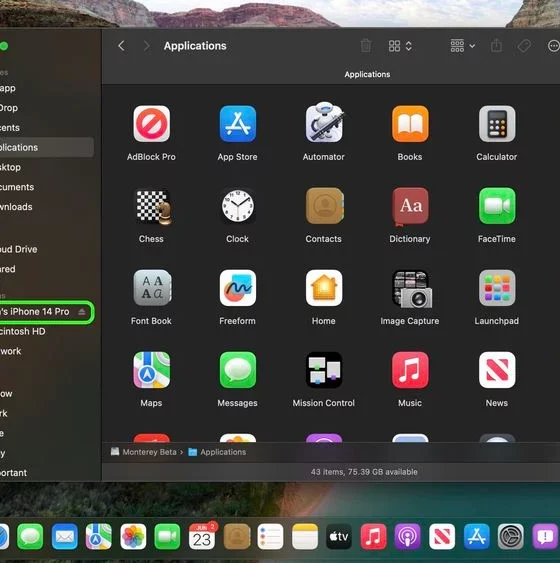The image size is (560, 563).
Task: Eject the iPhone 14 Pro device
Action: click(x=82, y=312)
